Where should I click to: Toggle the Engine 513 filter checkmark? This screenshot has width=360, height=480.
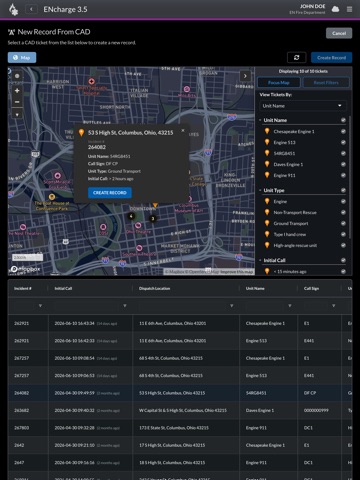[x=343, y=142]
